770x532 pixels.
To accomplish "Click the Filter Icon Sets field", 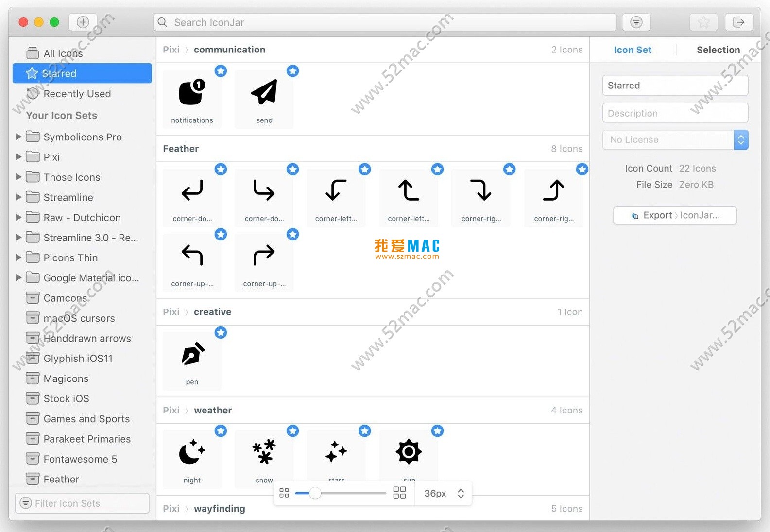I will (82, 503).
